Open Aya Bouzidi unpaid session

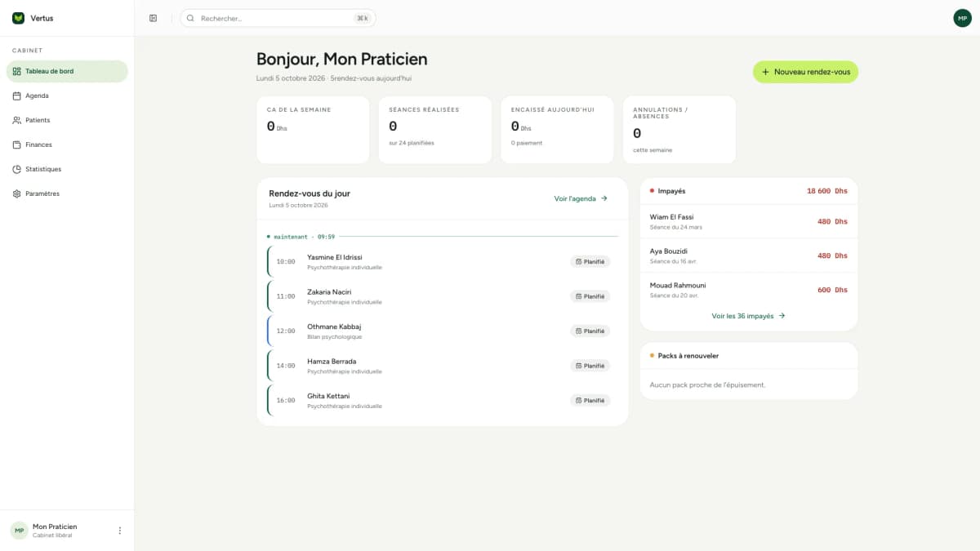tap(749, 256)
